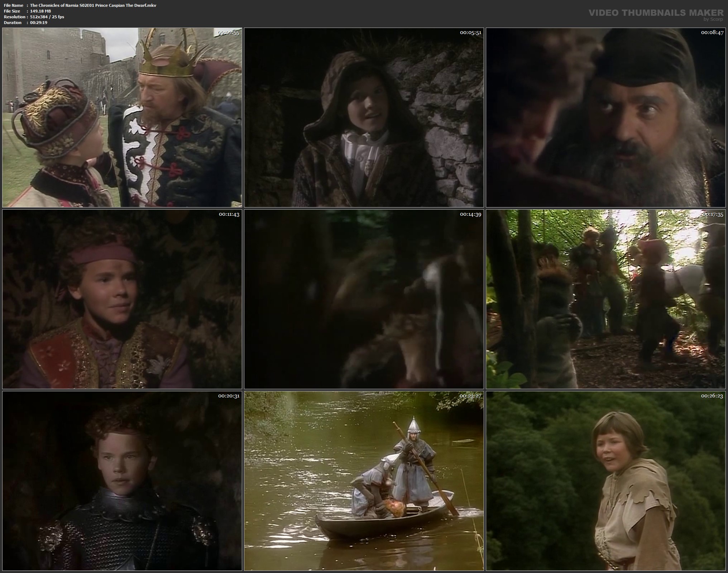Open the girl in forest thumbnail at 00:26:23
Screen dimensions: 728x573
605,481
